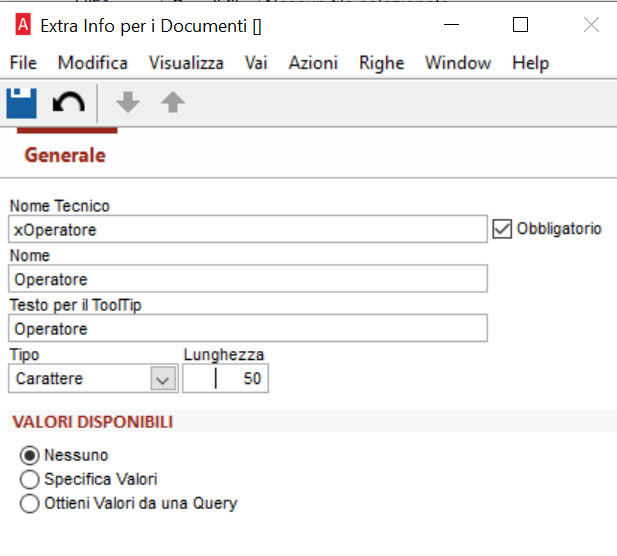Viewport: 617px width, 556px height.
Task: Save the record with the floppy disk icon
Action: (22, 103)
